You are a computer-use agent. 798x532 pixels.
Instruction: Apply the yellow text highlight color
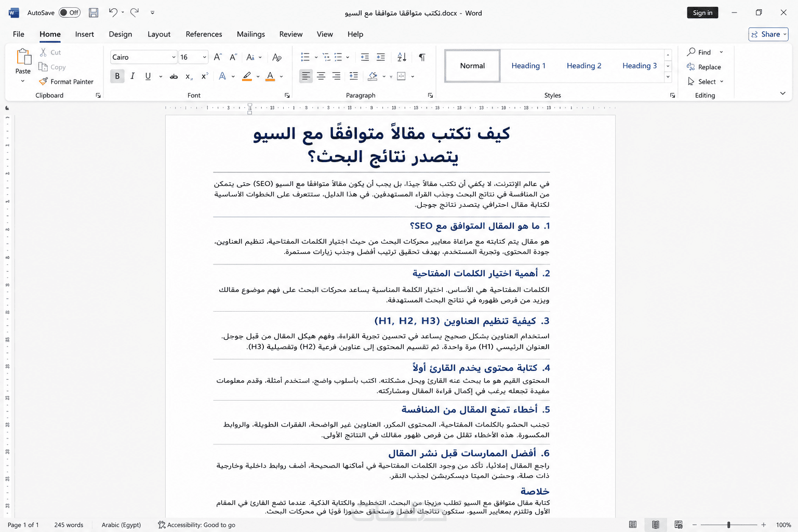pyautogui.click(x=247, y=76)
